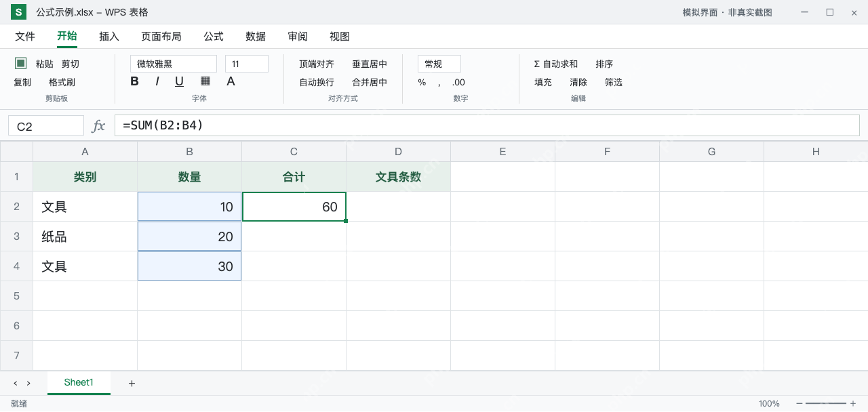
Task: Zoom out using the minus icon
Action: point(799,403)
